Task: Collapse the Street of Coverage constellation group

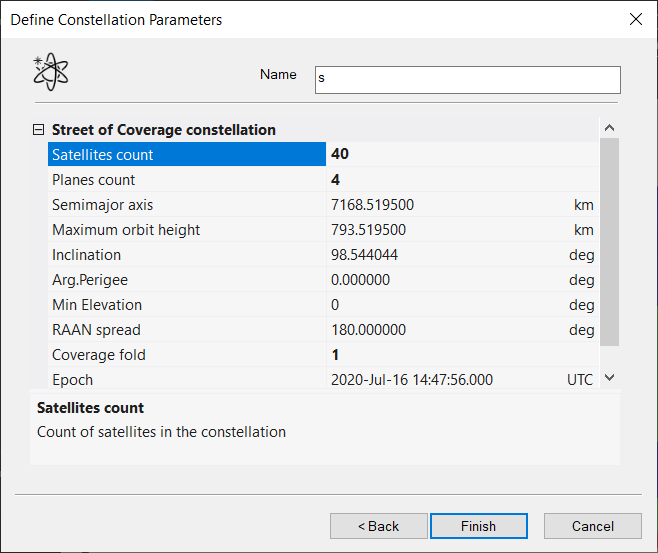Action: coord(39,130)
